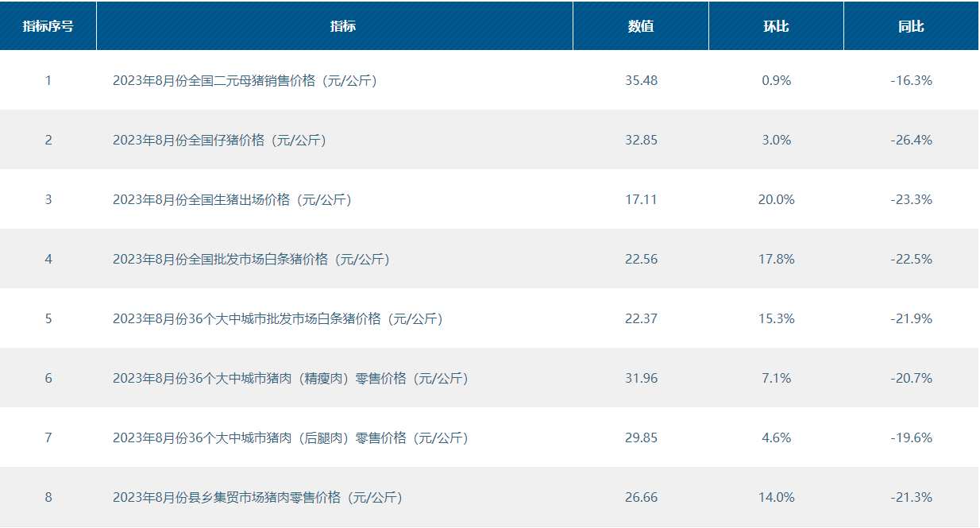Open the 精瘦肉 retail price indicator
Viewport: 980px width, 528px height.
point(290,378)
